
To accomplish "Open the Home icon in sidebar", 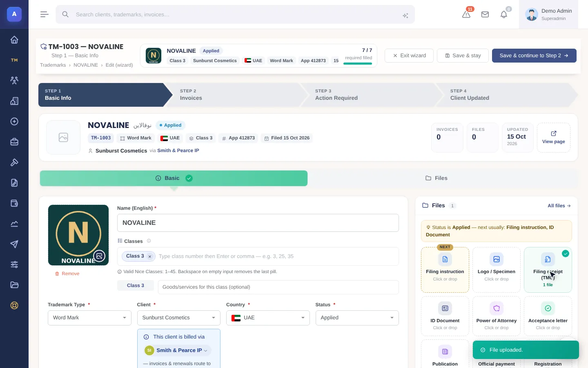I will [x=14, y=40].
